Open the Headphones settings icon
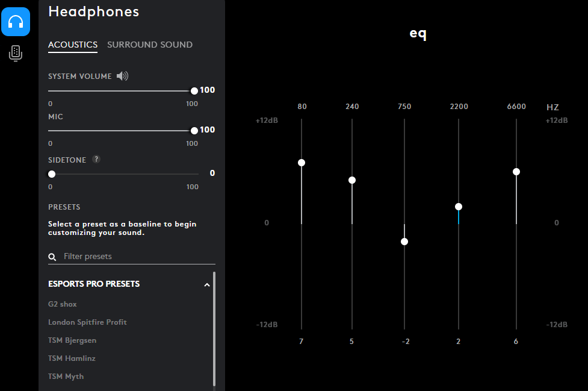 16,22
